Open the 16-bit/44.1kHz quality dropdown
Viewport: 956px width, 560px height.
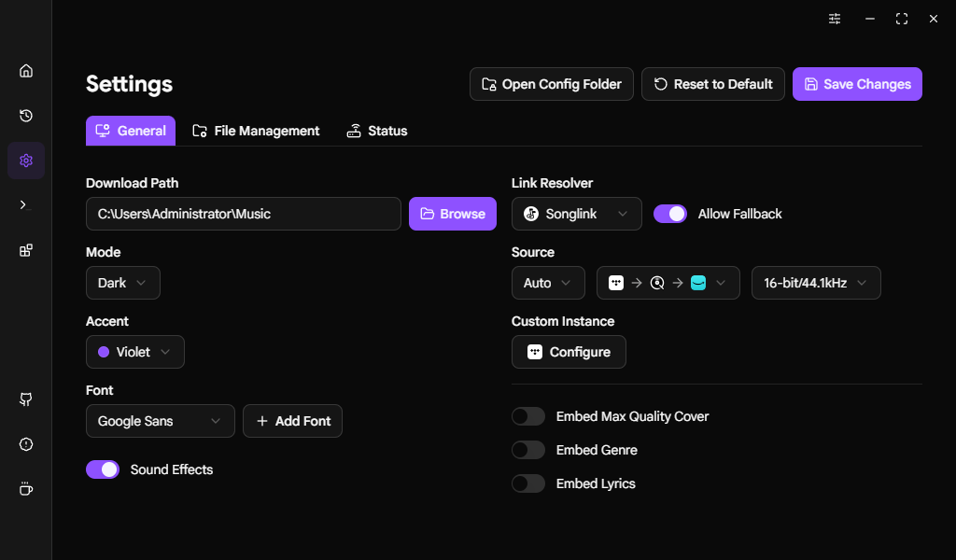(x=816, y=283)
